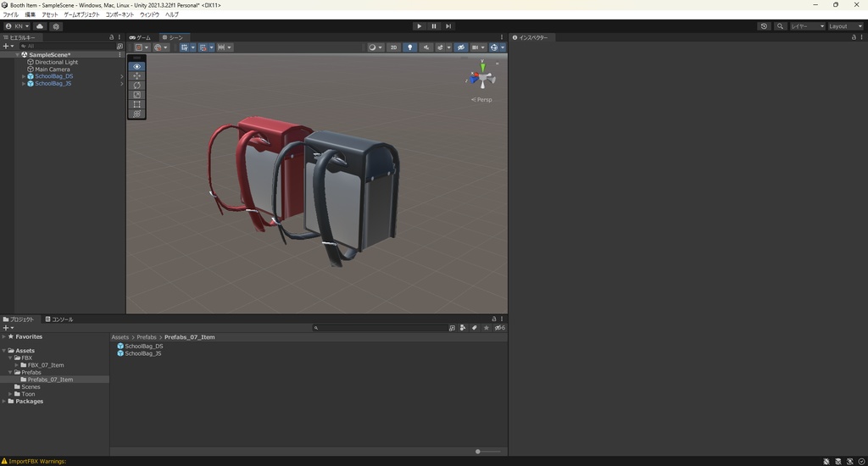Toggle Persp projection label

481,100
